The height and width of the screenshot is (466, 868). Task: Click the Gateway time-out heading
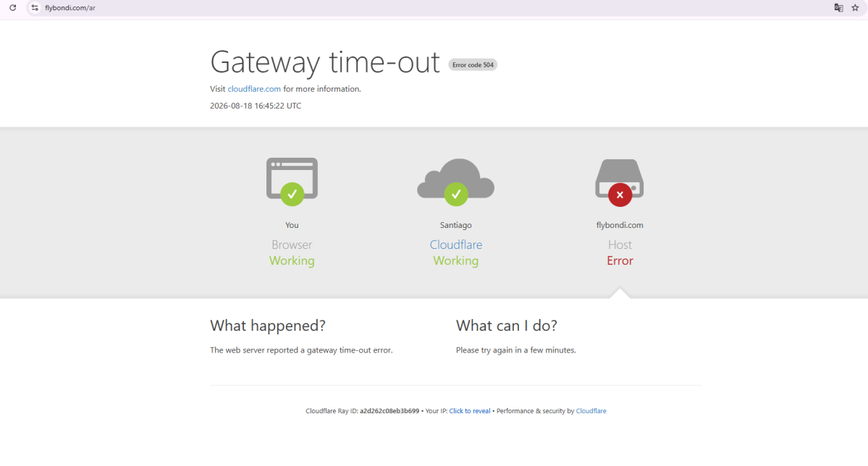tap(325, 62)
